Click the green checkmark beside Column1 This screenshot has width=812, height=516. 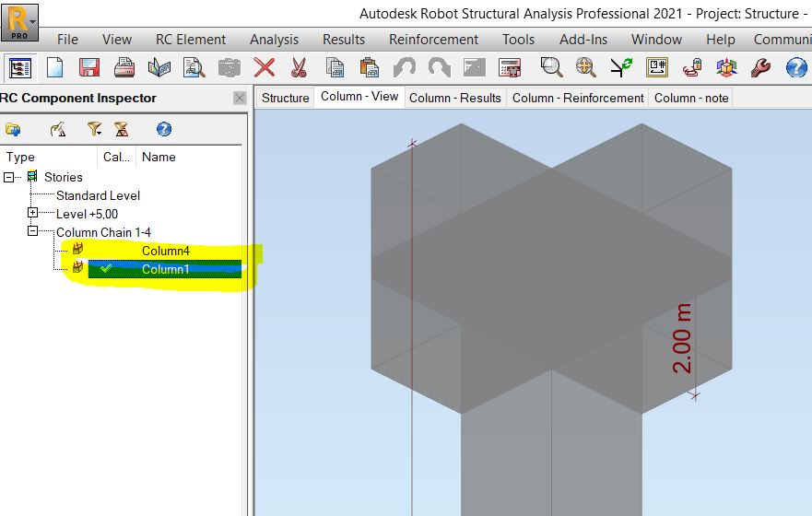click(x=106, y=268)
